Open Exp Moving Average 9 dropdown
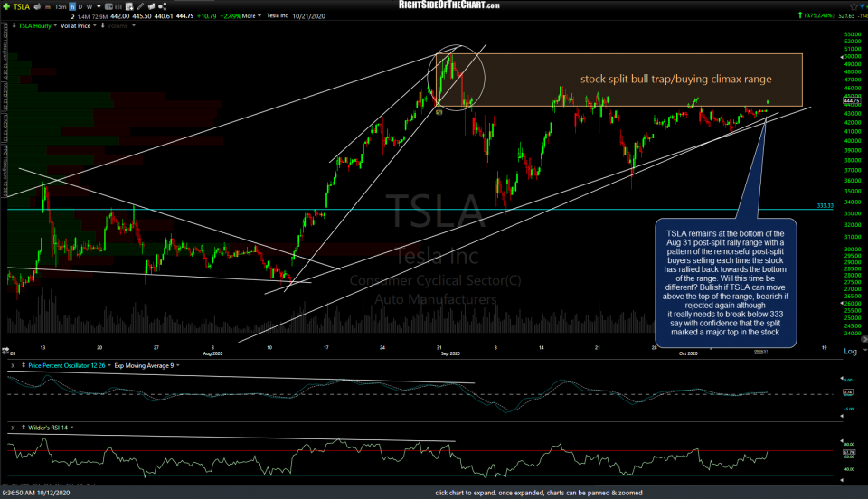This screenshot has width=868, height=499. pos(178,365)
